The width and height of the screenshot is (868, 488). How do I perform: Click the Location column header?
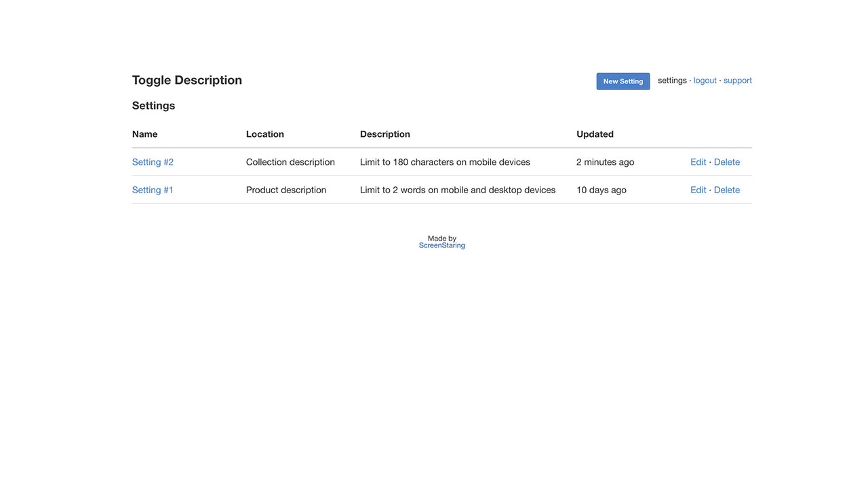pos(264,134)
